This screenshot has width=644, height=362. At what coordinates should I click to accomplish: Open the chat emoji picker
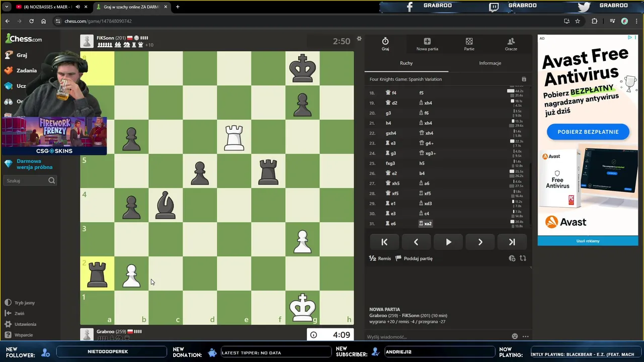[515, 336]
